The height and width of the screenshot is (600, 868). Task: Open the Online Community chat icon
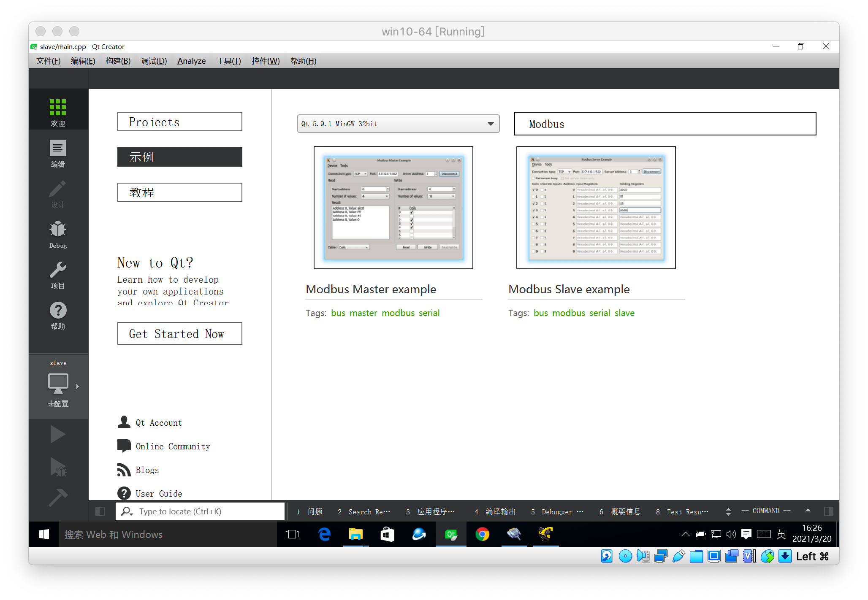(124, 446)
